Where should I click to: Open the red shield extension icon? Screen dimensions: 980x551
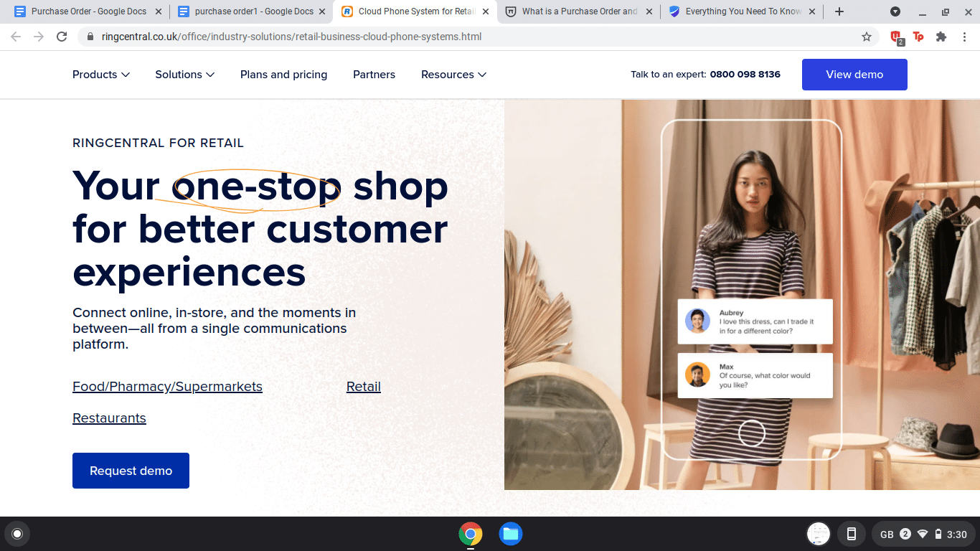coord(896,37)
